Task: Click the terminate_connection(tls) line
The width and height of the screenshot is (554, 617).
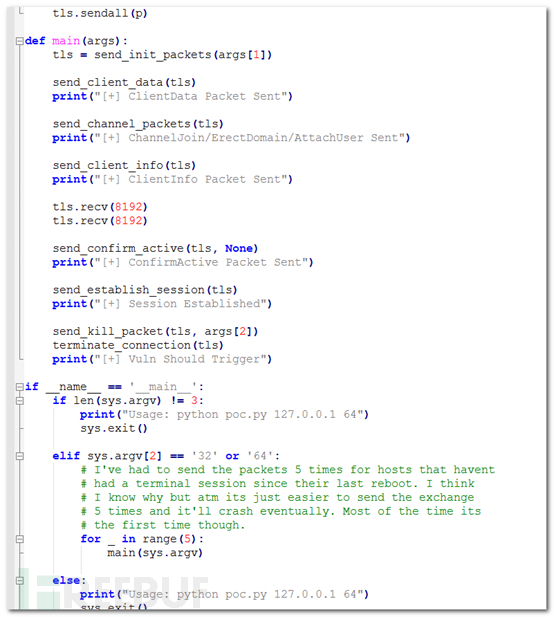Action: (x=138, y=345)
